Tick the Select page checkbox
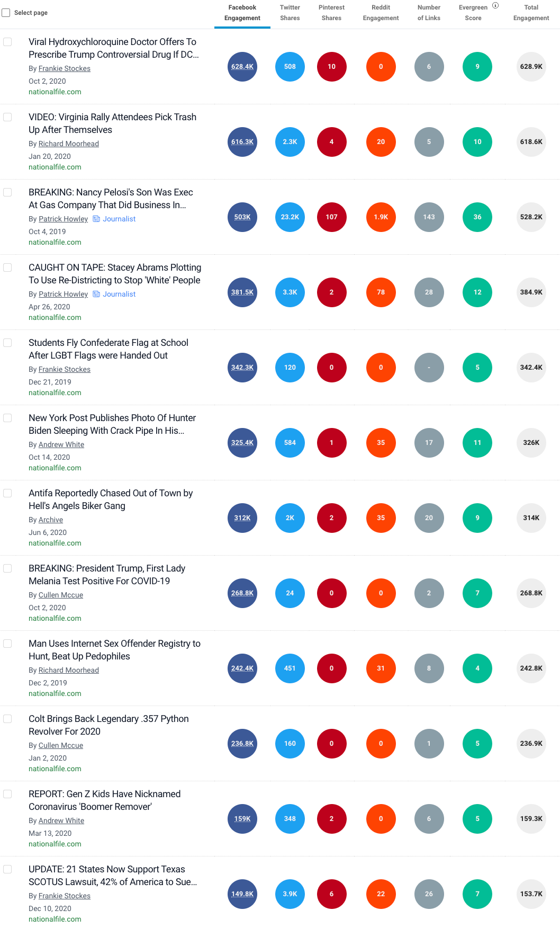 coord(6,13)
